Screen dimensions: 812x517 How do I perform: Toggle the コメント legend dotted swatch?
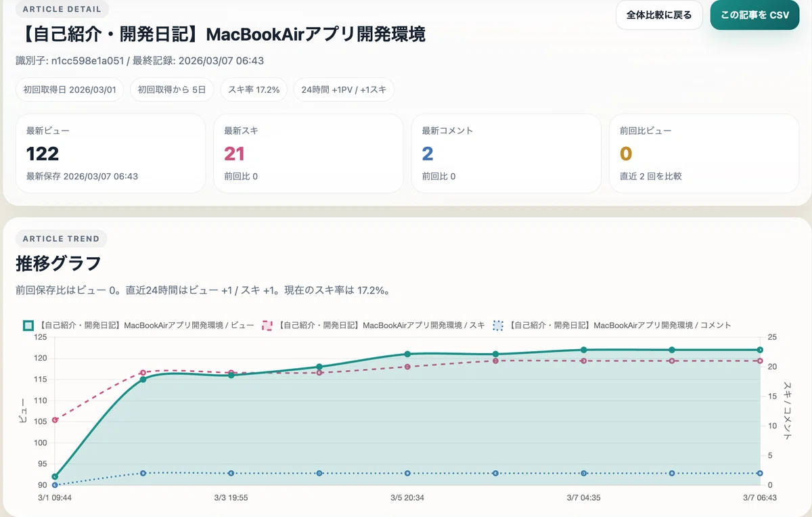499,325
